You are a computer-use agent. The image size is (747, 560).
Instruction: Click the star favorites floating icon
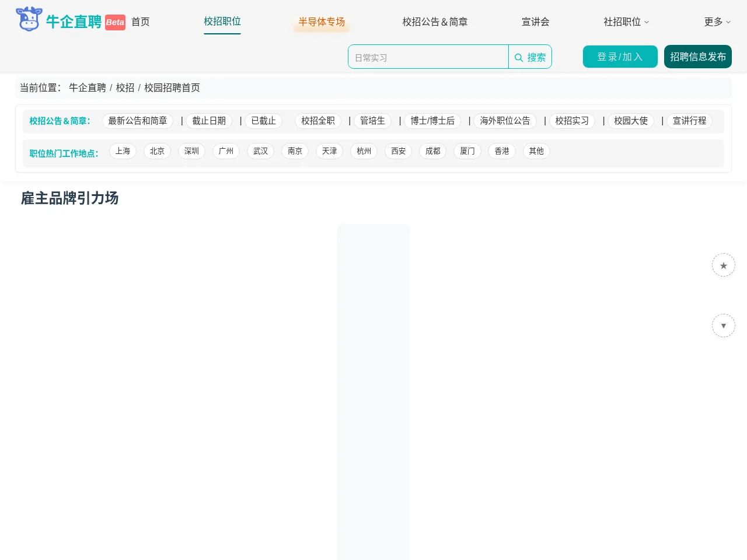point(723,265)
